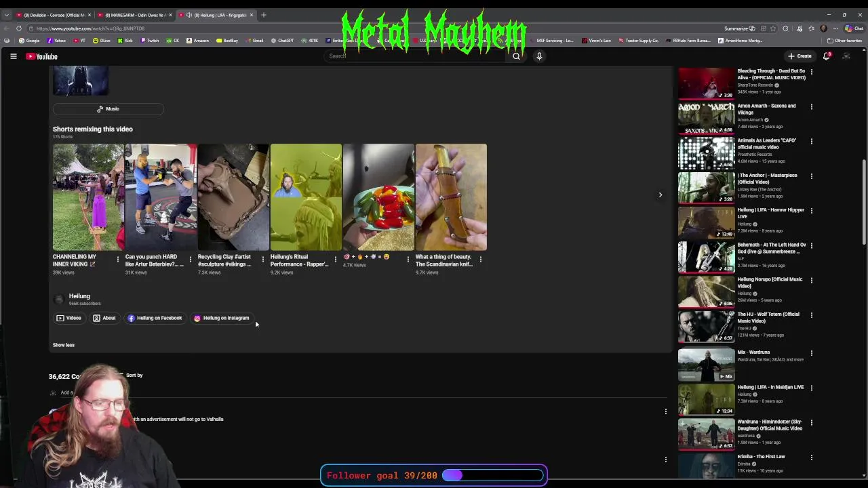Open menu for Bleeding Through video
The height and width of the screenshot is (488, 868).
pyautogui.click(x=811, y=72)
